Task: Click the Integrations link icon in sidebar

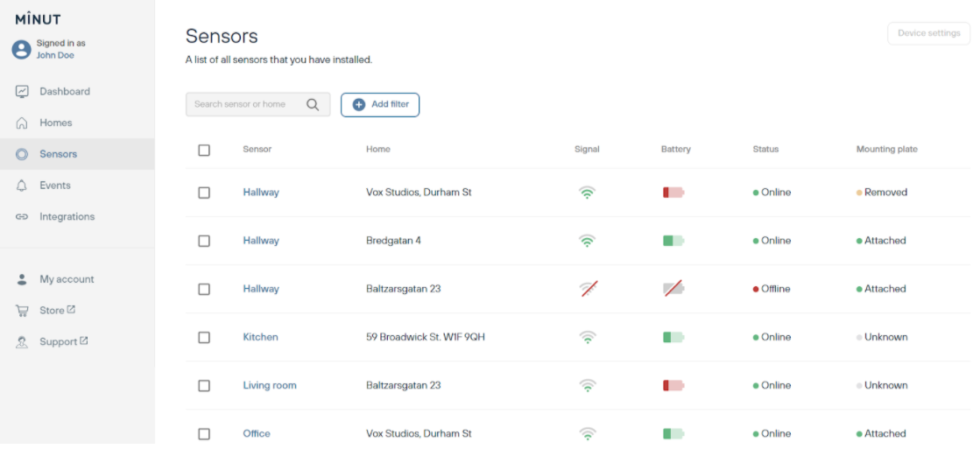Action: 22,217
